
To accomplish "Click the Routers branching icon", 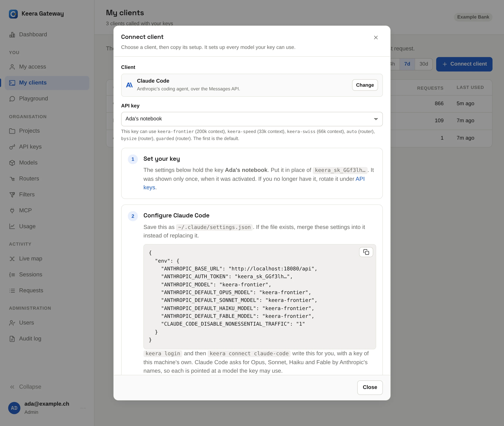I will [12, 179].
